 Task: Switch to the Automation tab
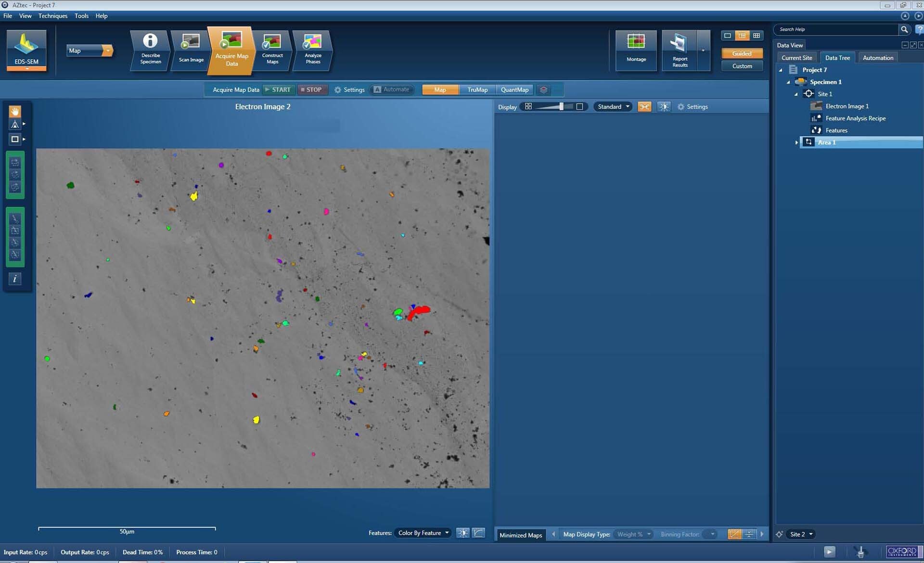click(878, 58)
